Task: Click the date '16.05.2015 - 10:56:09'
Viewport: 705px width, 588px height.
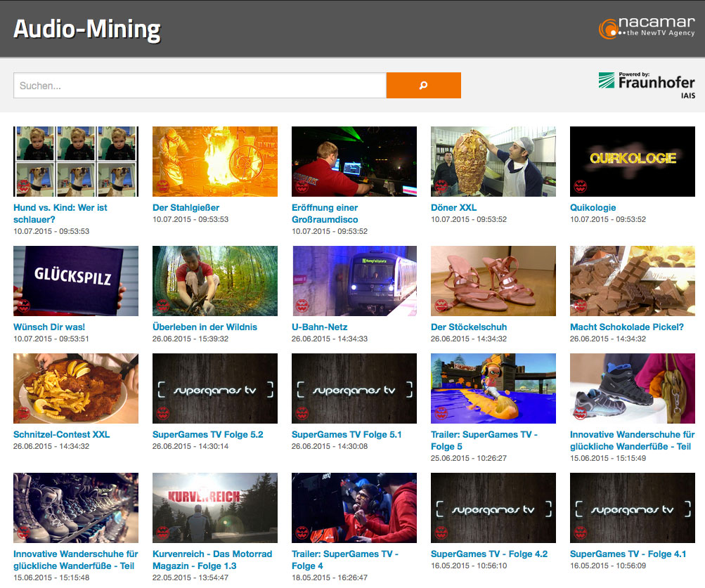Action: tap(608, 566)
